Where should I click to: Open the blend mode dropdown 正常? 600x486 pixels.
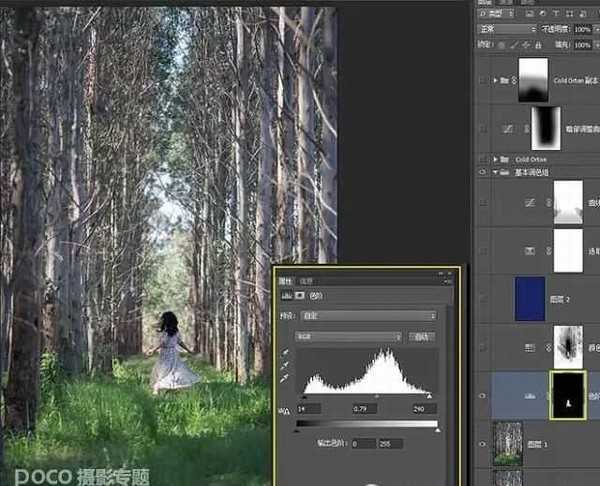click(x=505, y=30)
